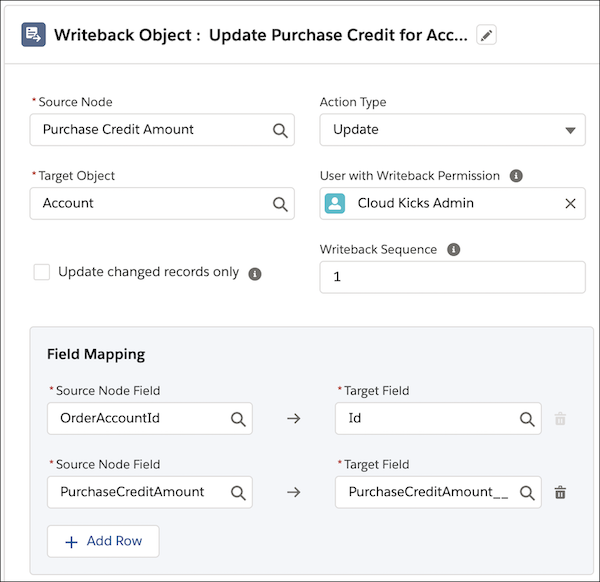Open info tooltip for User with Writeback Permission
This screenshot has width=600, height=582.
pyautogui.click(x=516, y=176)
